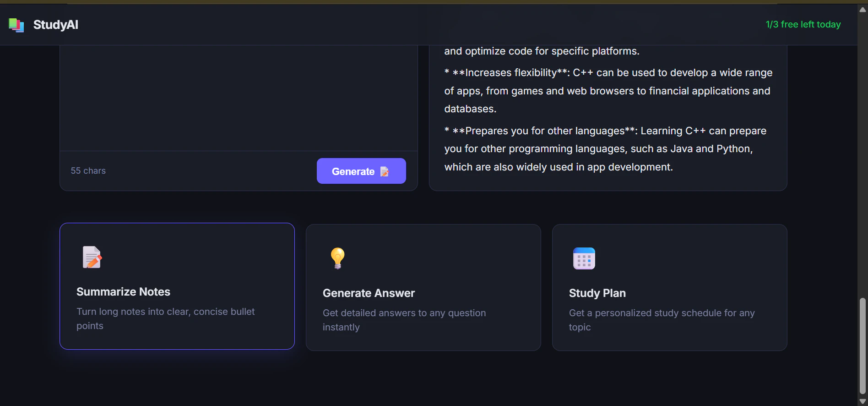Switch to the Generate Answer mode title
Viewport: 868px width, 406px height.
369,293
